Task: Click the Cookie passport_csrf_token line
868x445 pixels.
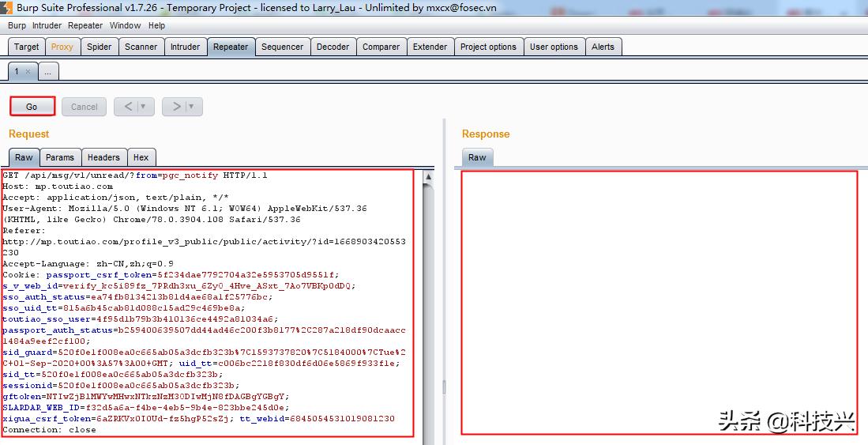Action: tap(171, 275)
